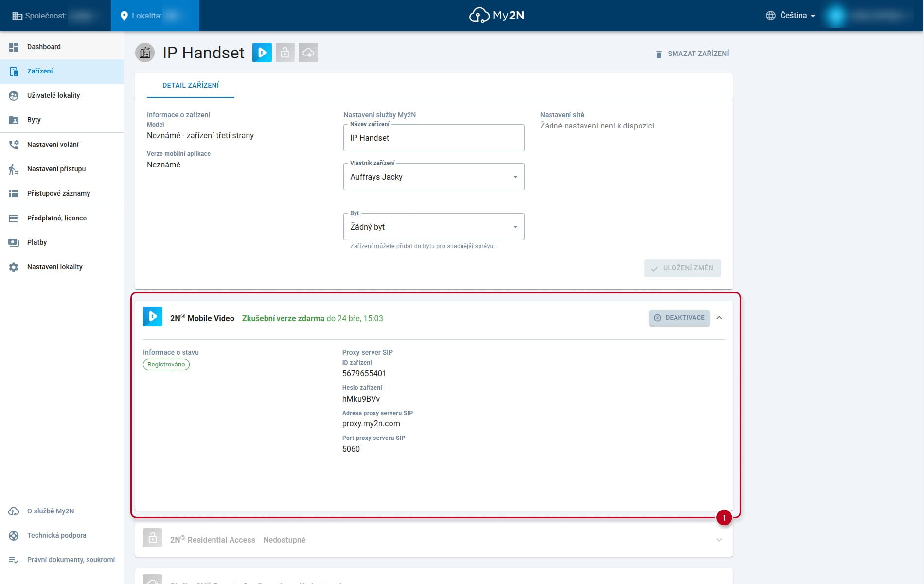
Task: Click the Technická podpora lifebuoy icon
Action: tap(14, 535)
